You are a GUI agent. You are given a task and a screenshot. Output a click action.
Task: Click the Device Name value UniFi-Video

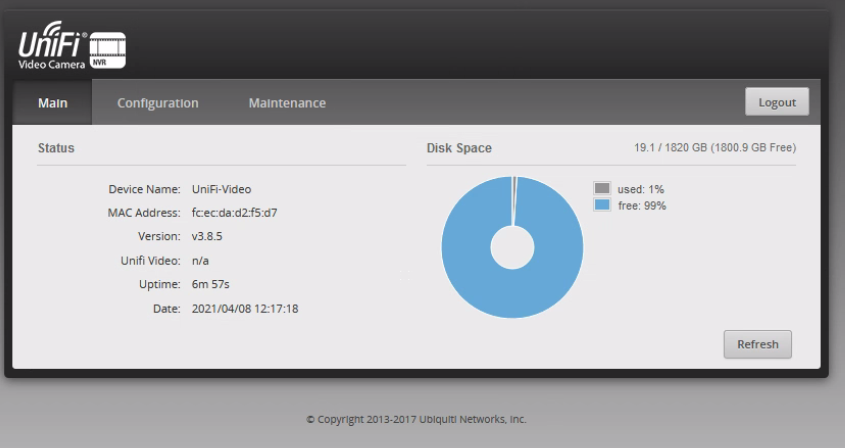(x=221, y=189)
